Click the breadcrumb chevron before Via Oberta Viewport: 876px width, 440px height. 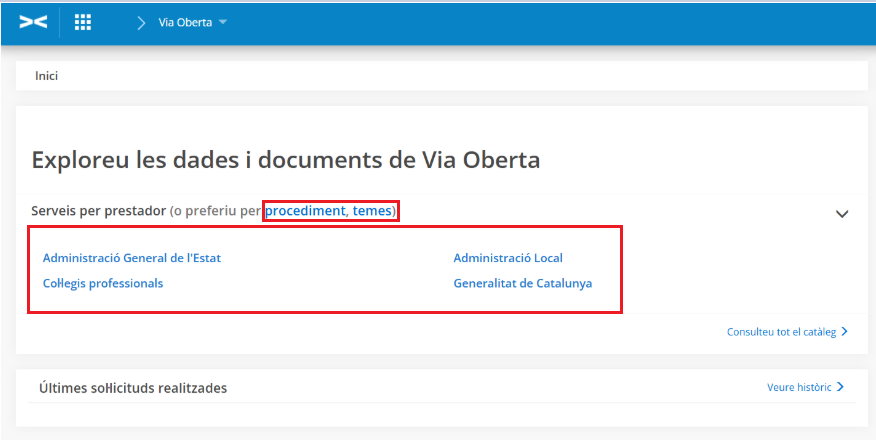click(x=141, y=22)
